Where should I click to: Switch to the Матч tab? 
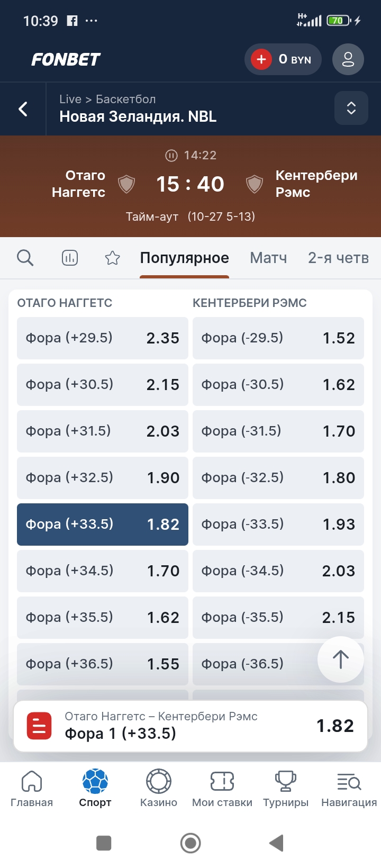point(268,258)
